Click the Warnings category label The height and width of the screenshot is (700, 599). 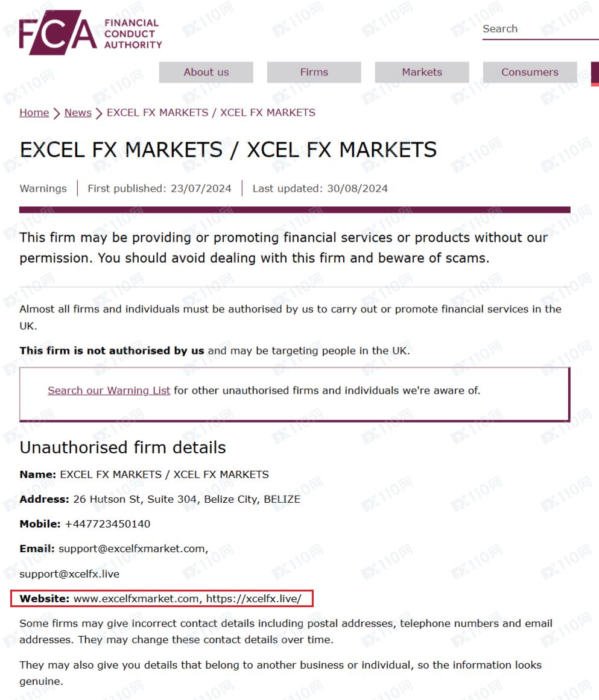point(43,189)
